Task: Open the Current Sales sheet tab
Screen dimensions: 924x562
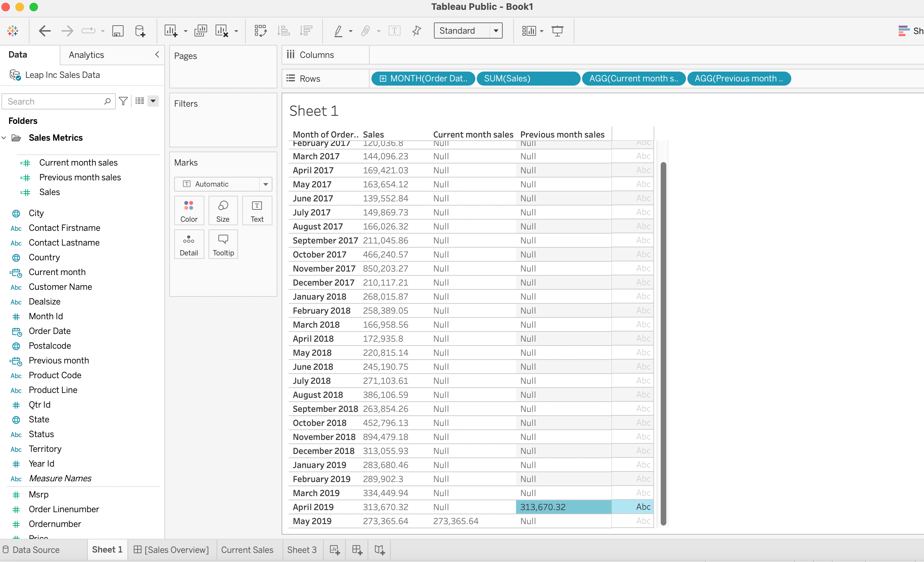Action: pos(247,550)
